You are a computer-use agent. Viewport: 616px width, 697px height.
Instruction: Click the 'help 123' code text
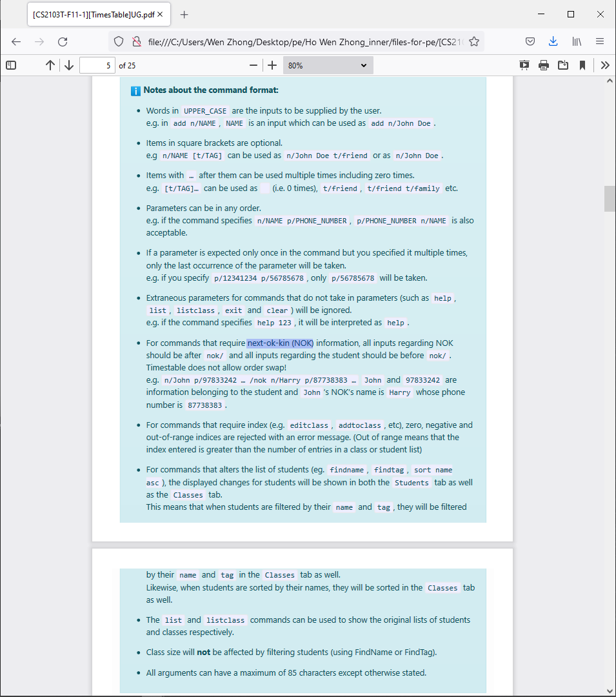pyautogui.click(x=275, y=323)
